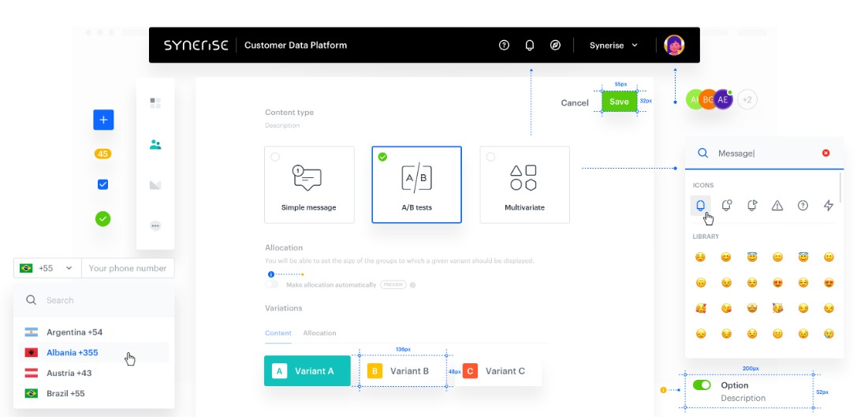Click the help question mark icon in header
The image size is (868, 420).
point(505,46)
